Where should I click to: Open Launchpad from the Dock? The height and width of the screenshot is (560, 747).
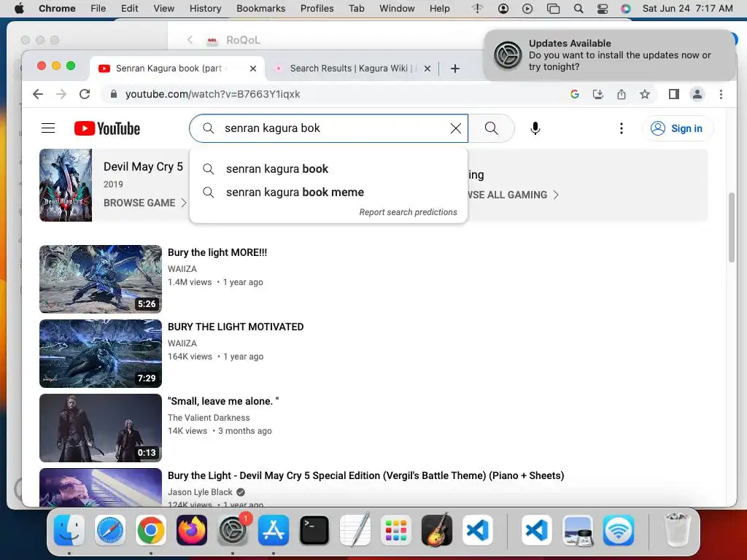pos(396,530)
